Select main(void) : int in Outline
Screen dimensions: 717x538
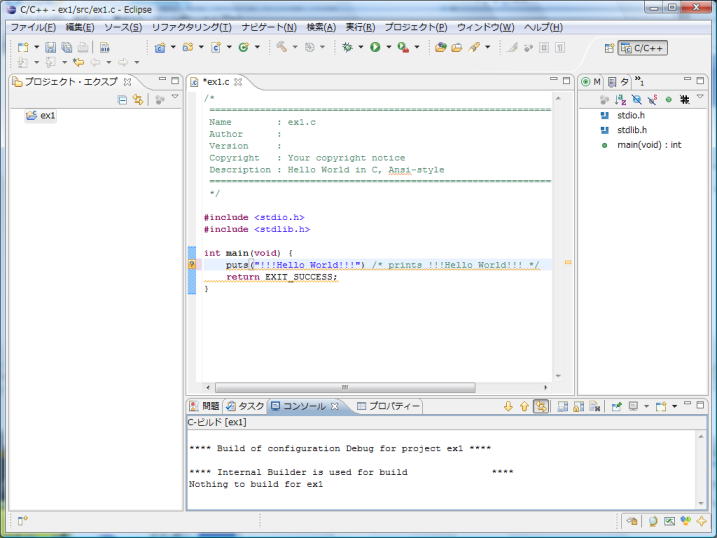[x=648, y=145]
